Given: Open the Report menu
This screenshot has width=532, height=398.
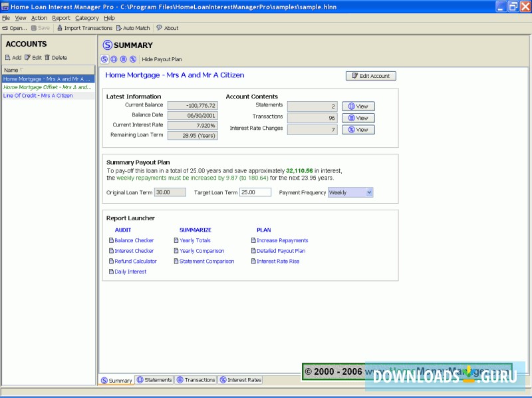Looking at the screenshot, I should pos(61,18).
